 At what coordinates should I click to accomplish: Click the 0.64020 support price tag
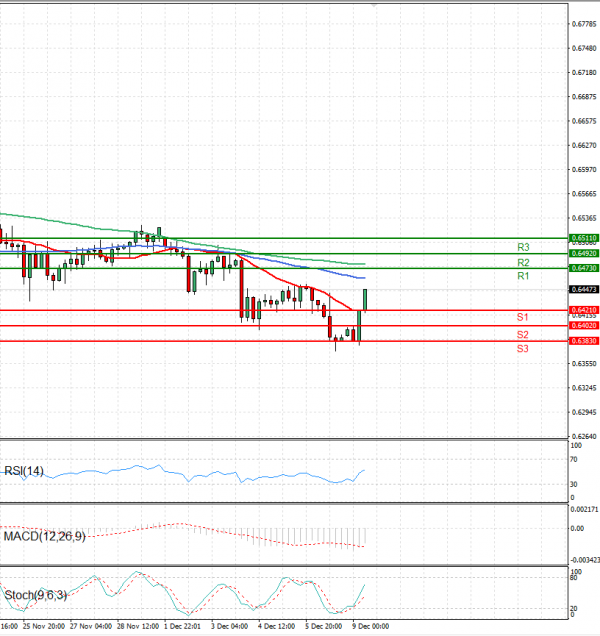(x=584, y=325)
